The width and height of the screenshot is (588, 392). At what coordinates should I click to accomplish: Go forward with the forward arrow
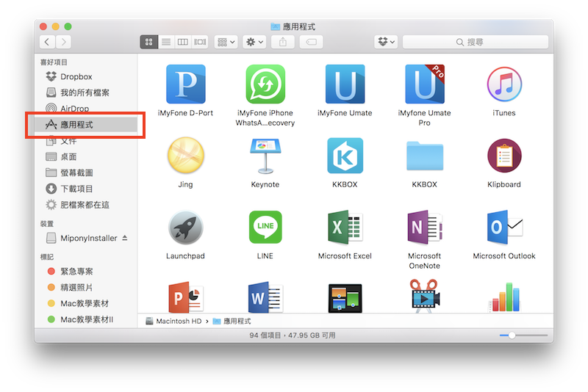click(63, 42)
